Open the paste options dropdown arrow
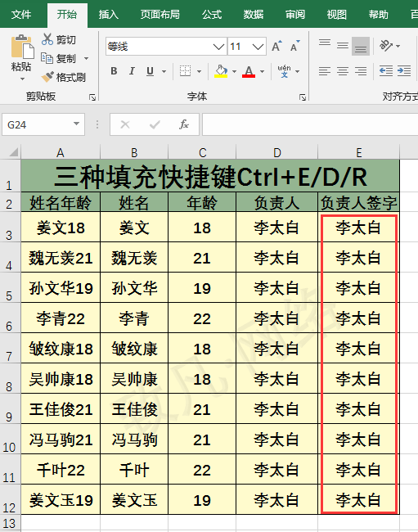Image resolution: width=418 pixels, height=532 pixels. point(22,79)
